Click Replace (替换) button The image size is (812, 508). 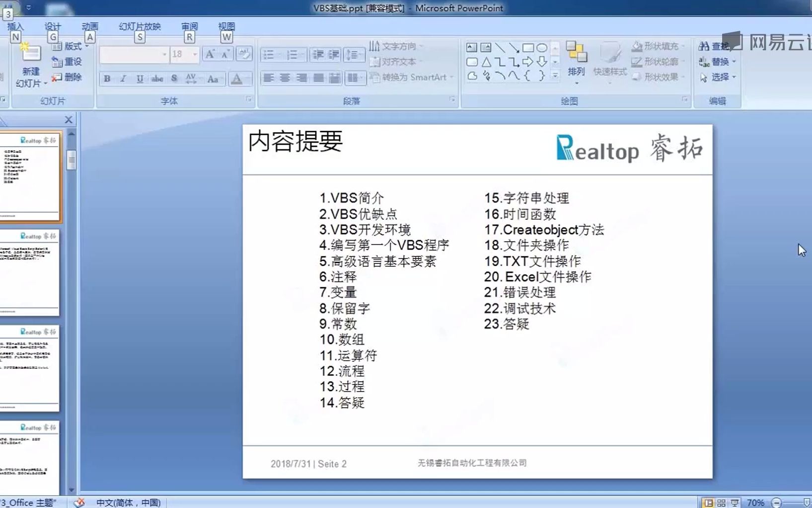click(717, 62)
